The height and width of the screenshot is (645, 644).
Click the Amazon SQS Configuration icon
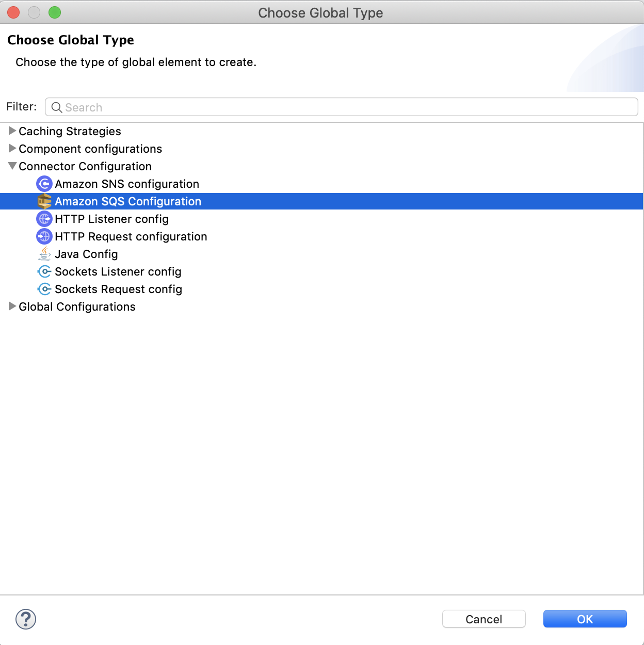pos(44,201)
